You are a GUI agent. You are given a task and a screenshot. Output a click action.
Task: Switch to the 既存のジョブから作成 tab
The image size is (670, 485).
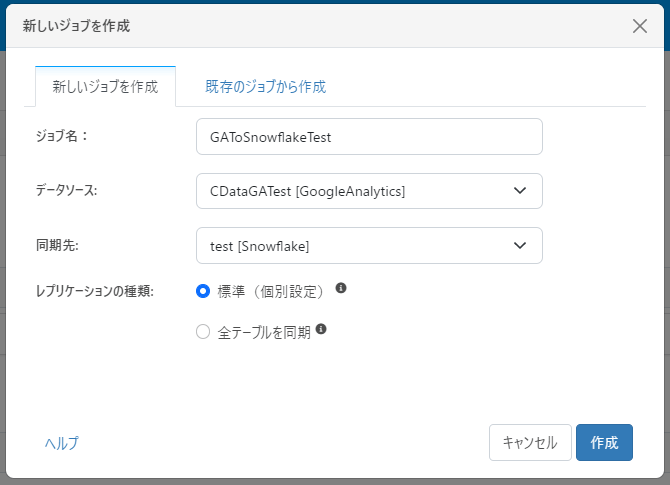266,87
